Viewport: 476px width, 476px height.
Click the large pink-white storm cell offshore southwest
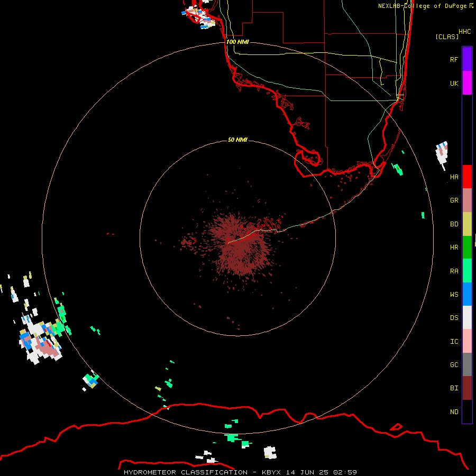(x=40, y=340)
